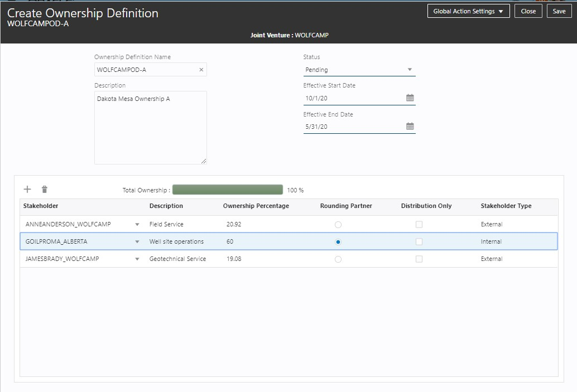Click the delete row trash icon
Screen dimensions: 577x392
pos(45,190)
